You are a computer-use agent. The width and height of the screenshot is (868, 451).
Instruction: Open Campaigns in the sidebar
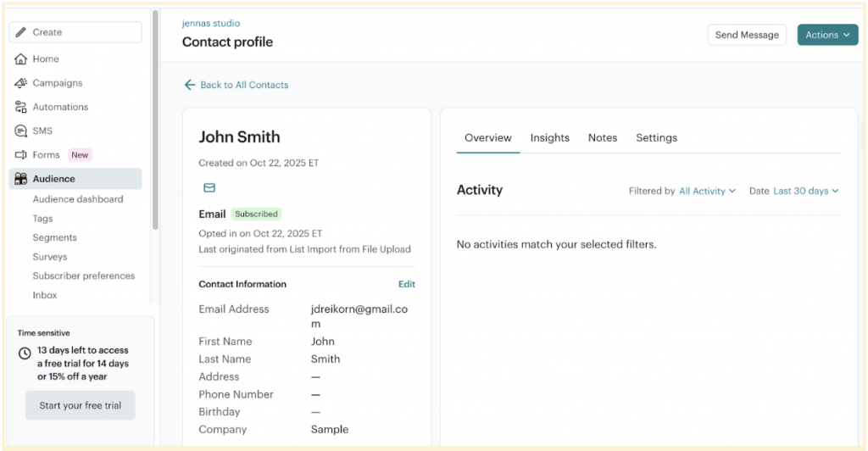click(75, 83)
